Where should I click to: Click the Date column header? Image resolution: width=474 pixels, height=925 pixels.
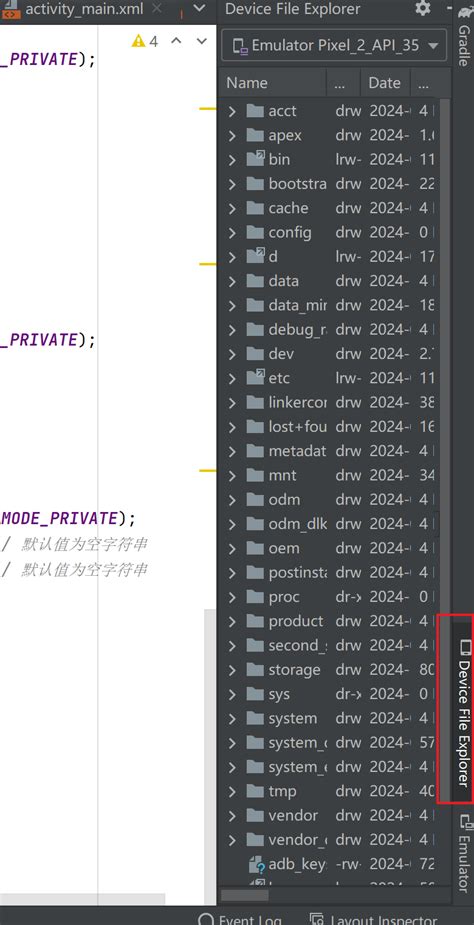[x=386, y=83]
